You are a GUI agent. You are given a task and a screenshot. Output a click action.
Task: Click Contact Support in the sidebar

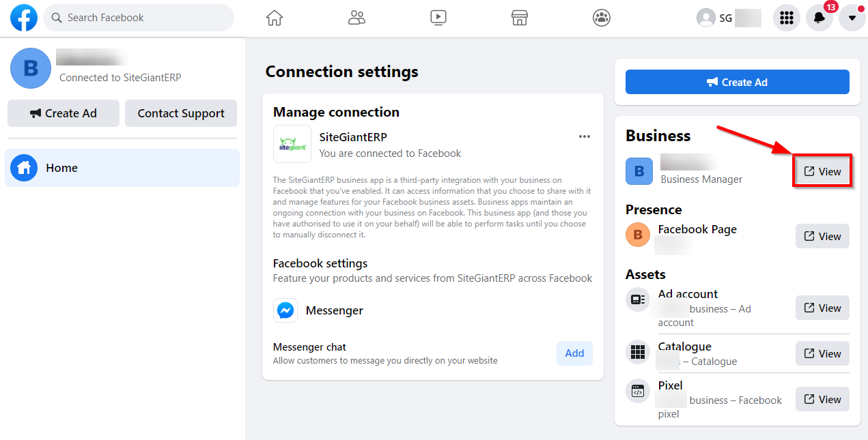[x=180, y=113]
